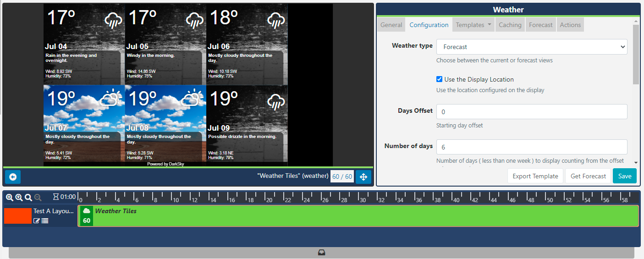This screenshot has height=259, width=644.
Task: Open the Caching tab
Action: (510, 25)
